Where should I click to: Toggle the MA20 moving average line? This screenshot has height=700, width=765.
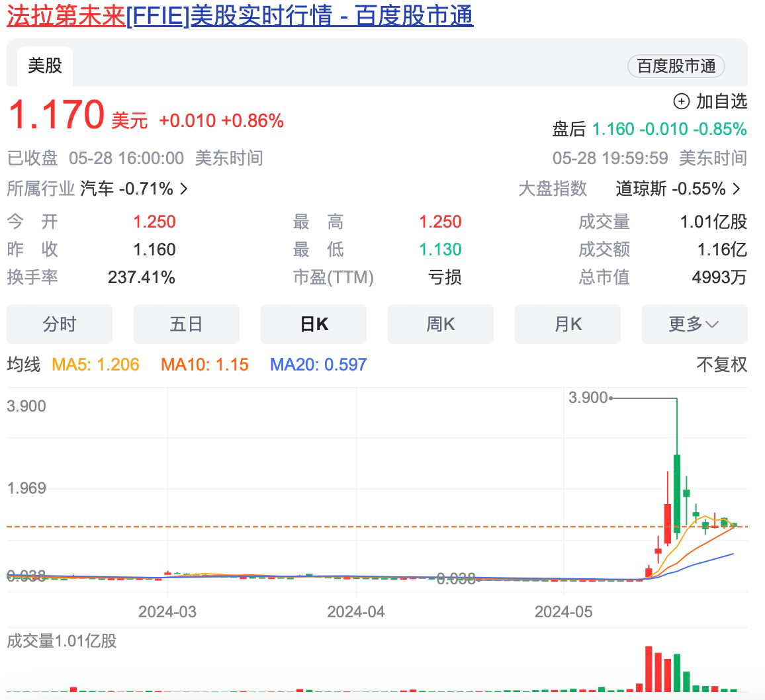click(x=318, y=365)
